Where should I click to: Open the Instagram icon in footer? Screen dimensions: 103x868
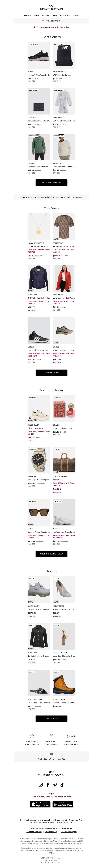(41, 785)
